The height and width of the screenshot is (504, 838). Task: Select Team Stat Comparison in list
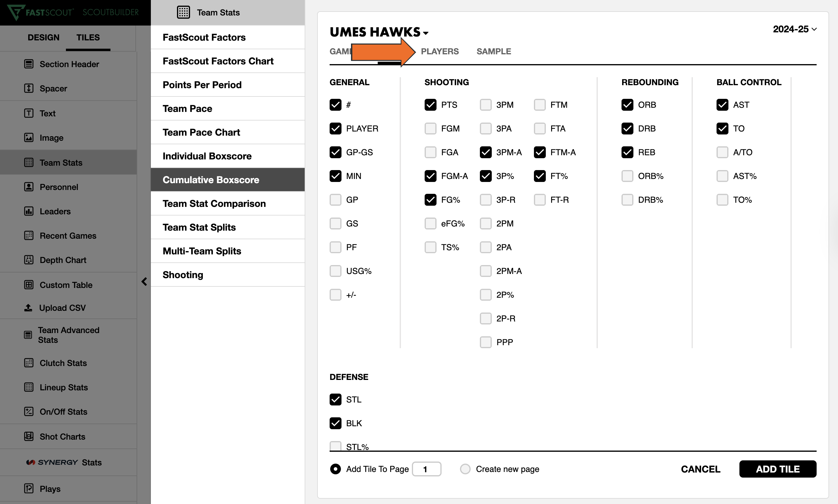click(227, 203)
